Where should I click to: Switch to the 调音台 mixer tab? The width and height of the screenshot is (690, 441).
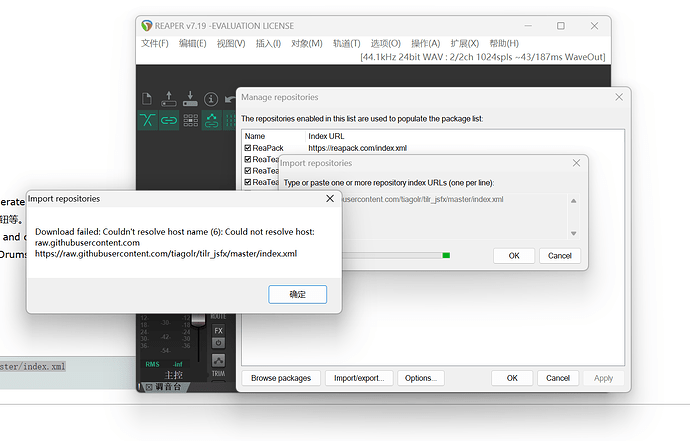click(x=168, y=387)
